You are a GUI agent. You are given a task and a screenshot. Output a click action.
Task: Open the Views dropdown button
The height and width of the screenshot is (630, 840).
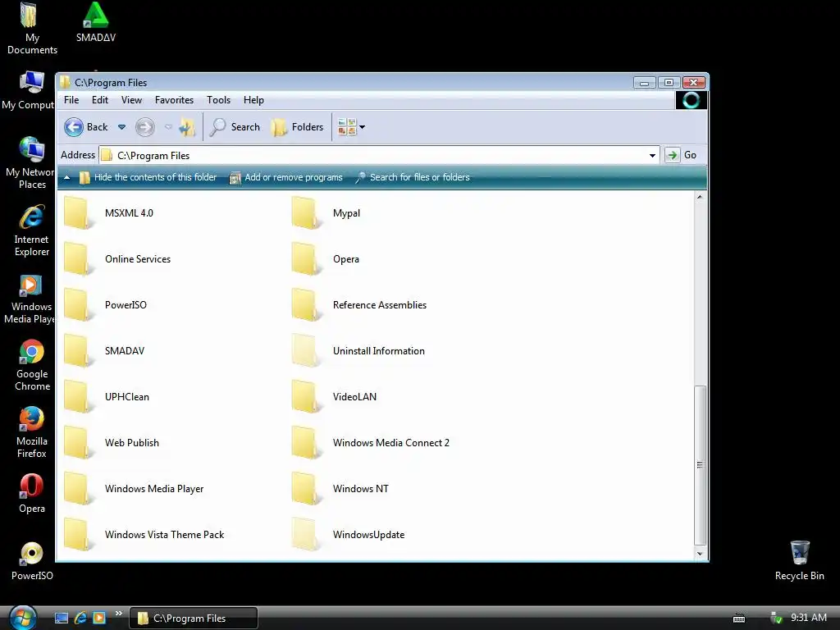coord(351,127)
